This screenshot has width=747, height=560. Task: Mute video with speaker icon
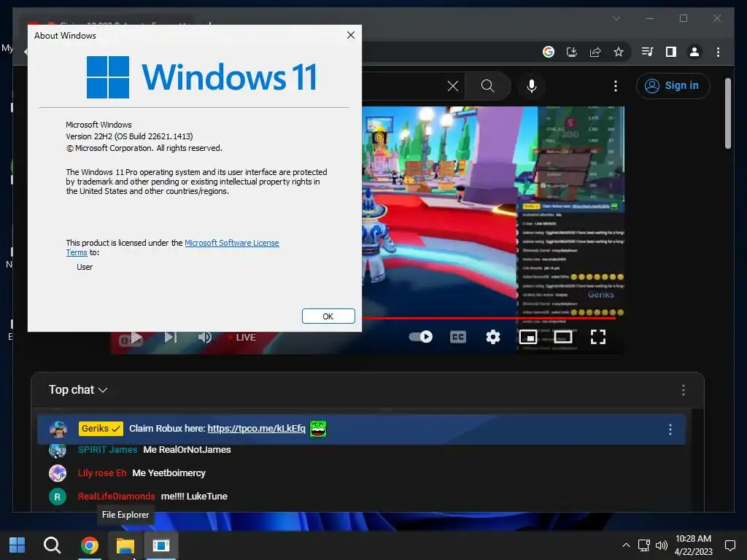(x=204, y=337)
